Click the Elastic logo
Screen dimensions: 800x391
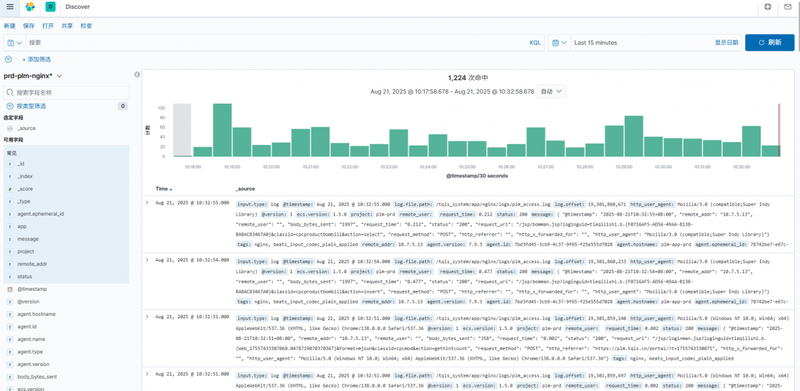(x=30, y=7)
